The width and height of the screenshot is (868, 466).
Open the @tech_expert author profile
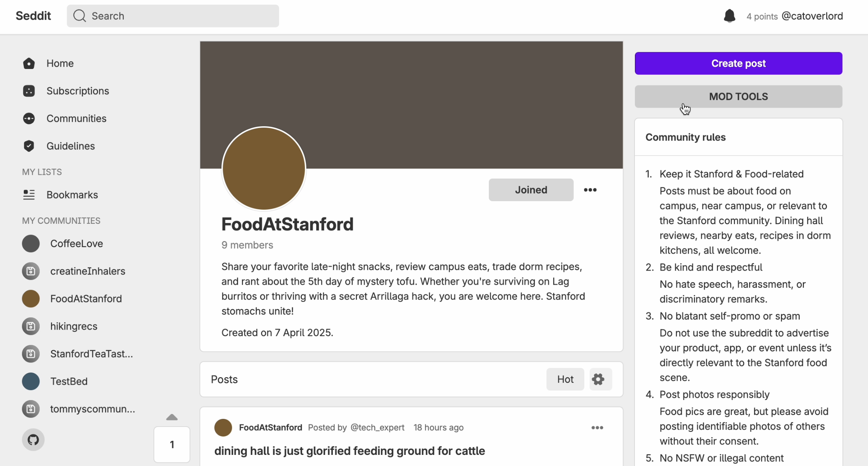377,428
